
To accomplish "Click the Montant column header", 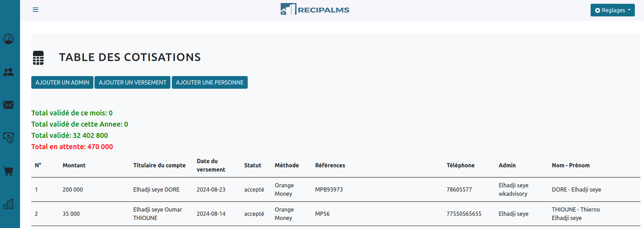I will [x=74, y=165].
